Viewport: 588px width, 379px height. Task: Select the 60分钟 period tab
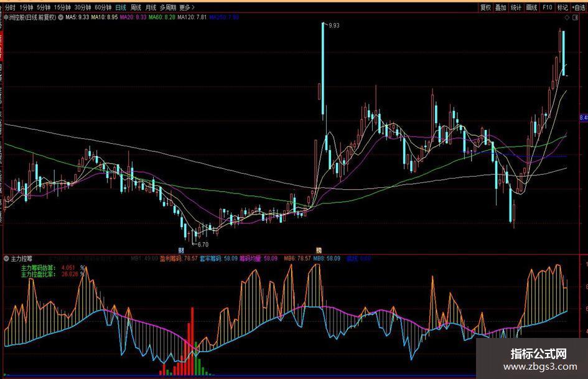pos(103,7)
